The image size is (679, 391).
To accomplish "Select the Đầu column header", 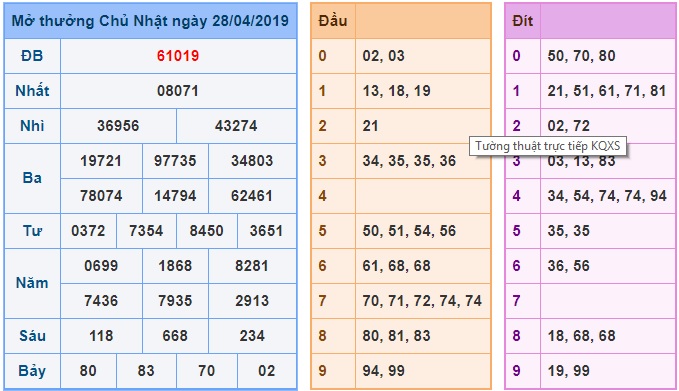I will [x=333, y=21].
